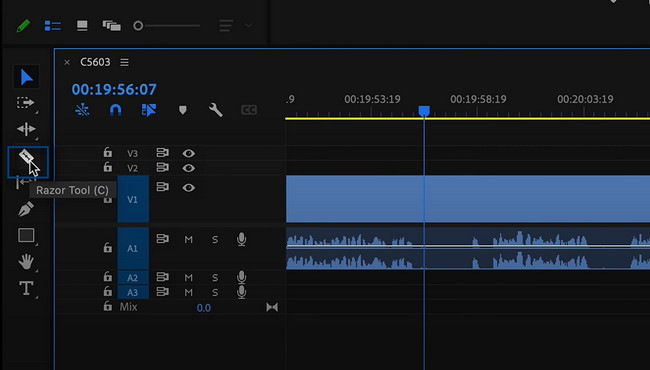Open timeline display settings wrench

[x=216, y=110]
